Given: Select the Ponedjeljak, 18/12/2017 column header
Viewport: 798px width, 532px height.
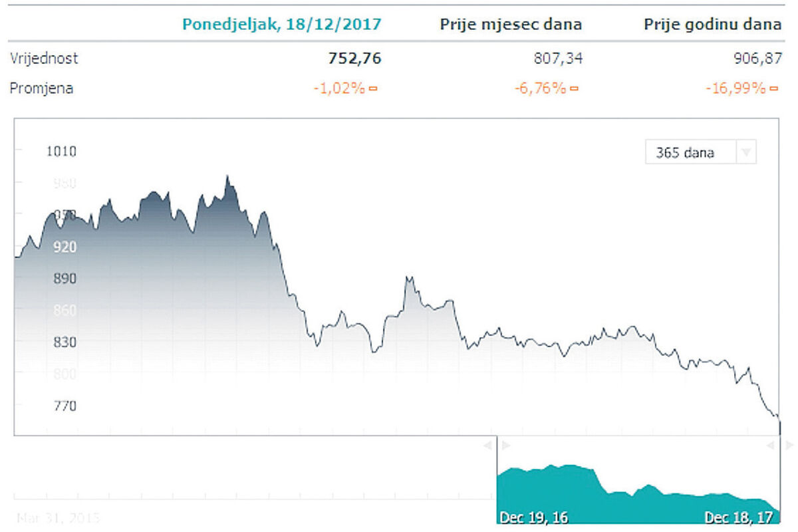Looking at the screenshot, I should pos(282,25).
